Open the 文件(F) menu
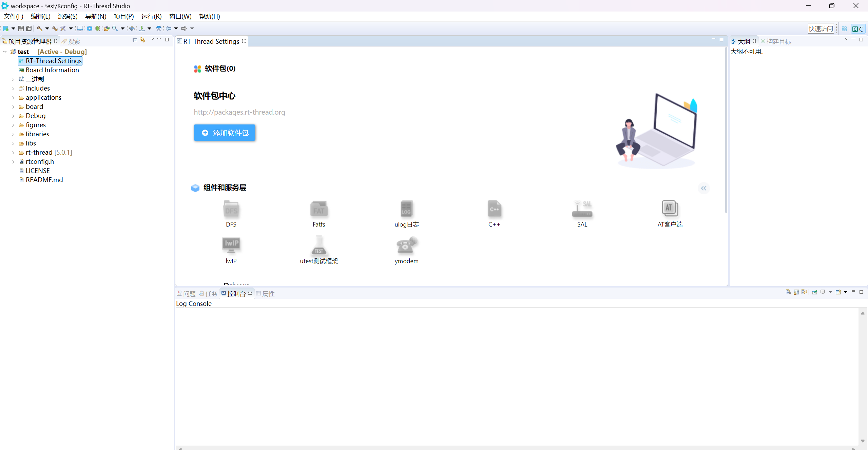The image size is (868, 450). 14,16
